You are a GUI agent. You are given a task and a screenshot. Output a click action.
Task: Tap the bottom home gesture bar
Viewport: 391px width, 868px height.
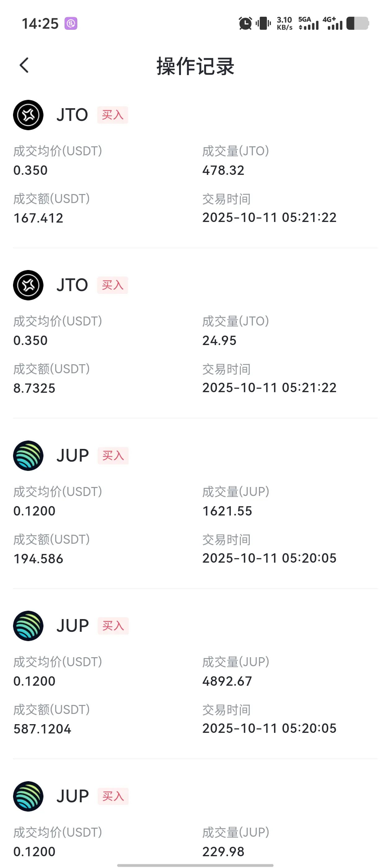click(x=195, y=865)
